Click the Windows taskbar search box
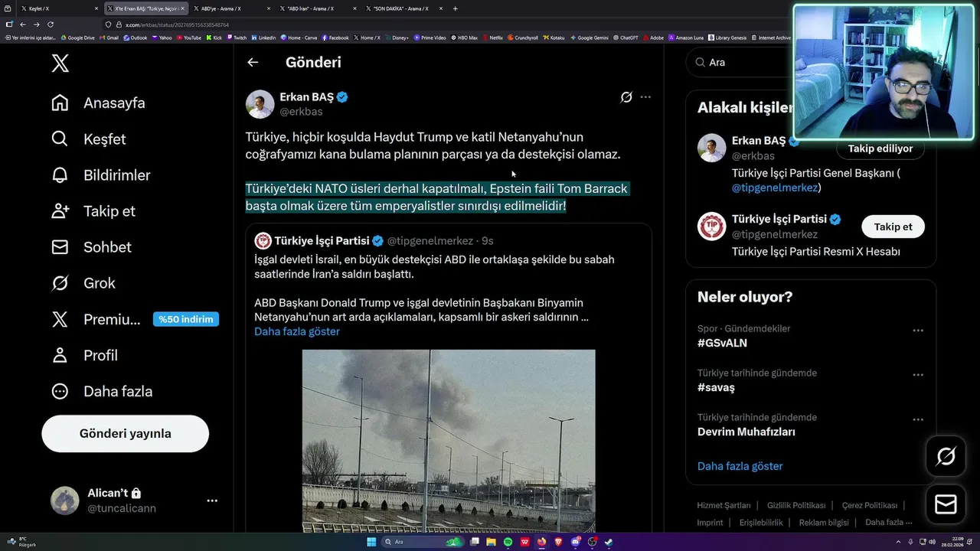Image resolution: width=980 pixels, height=551 pixels. click(x=423, y=542)
